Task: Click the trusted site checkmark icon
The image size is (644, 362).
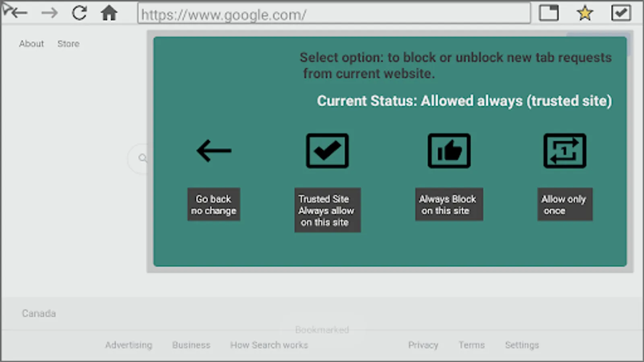Action: 327,151
